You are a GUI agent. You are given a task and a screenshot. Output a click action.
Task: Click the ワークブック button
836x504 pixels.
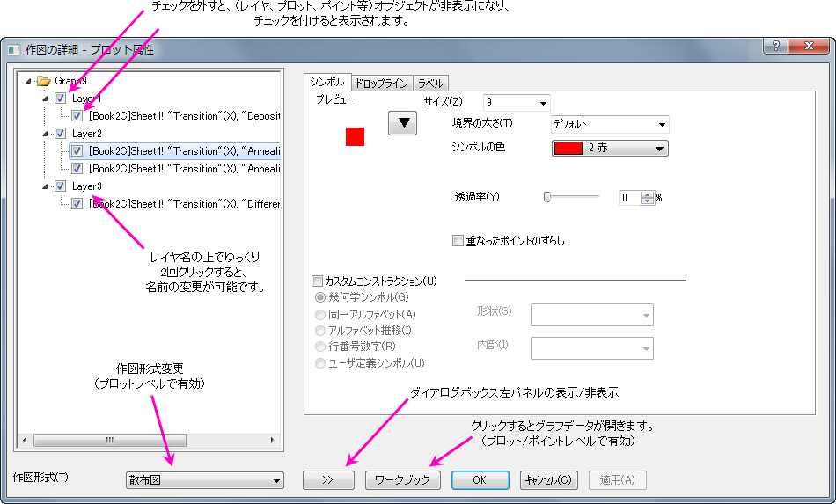point(402,480)
